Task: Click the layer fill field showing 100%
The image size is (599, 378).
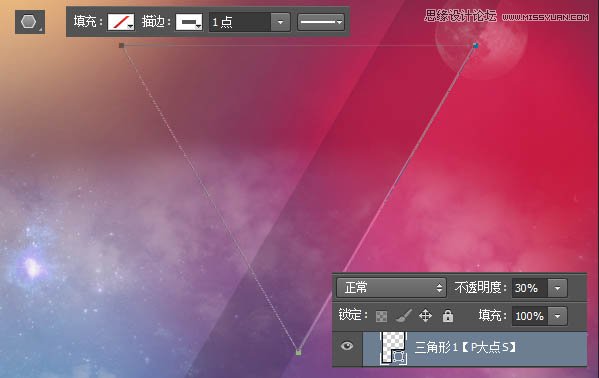Action: pos(530,316)
